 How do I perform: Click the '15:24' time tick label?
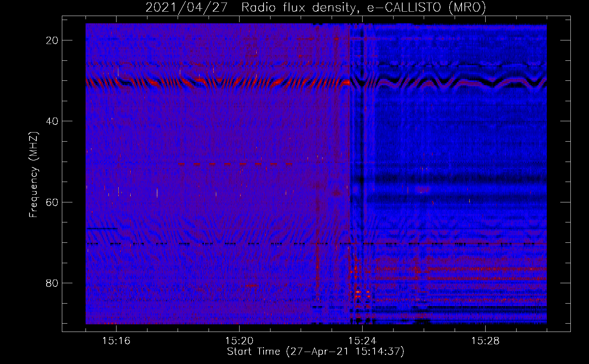[362, 341]
